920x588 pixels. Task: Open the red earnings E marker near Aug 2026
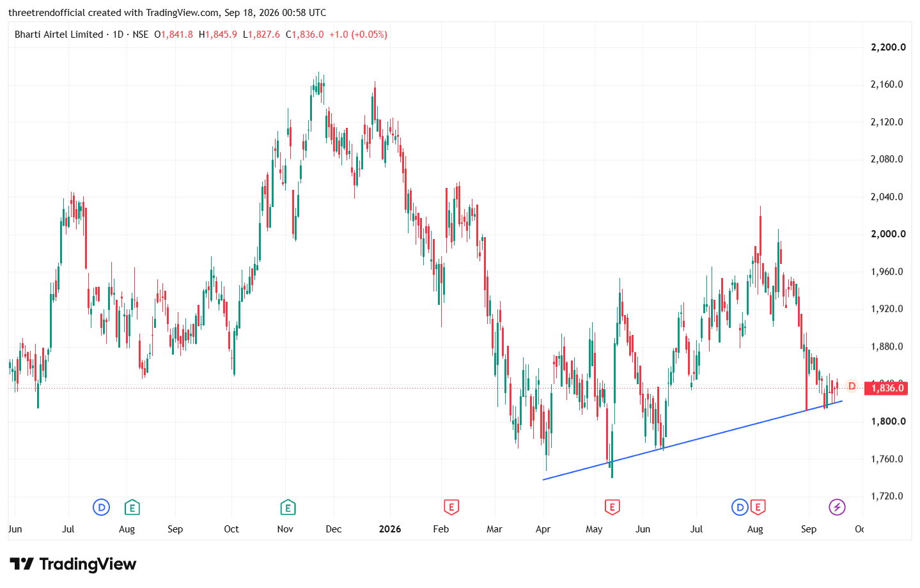tap(758, 507)
